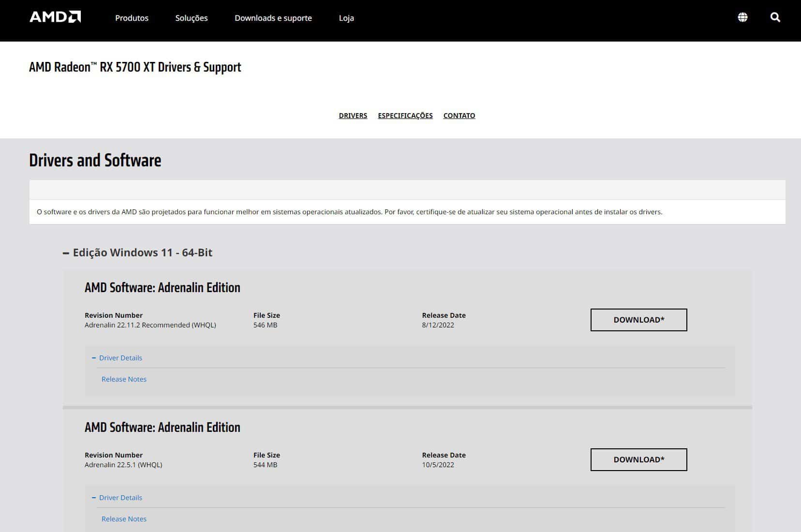Open Release Notes for Adrenalin 22.5.1
Image resolution: width=801 pixels, height=532 pixels.
coord(124,519)
